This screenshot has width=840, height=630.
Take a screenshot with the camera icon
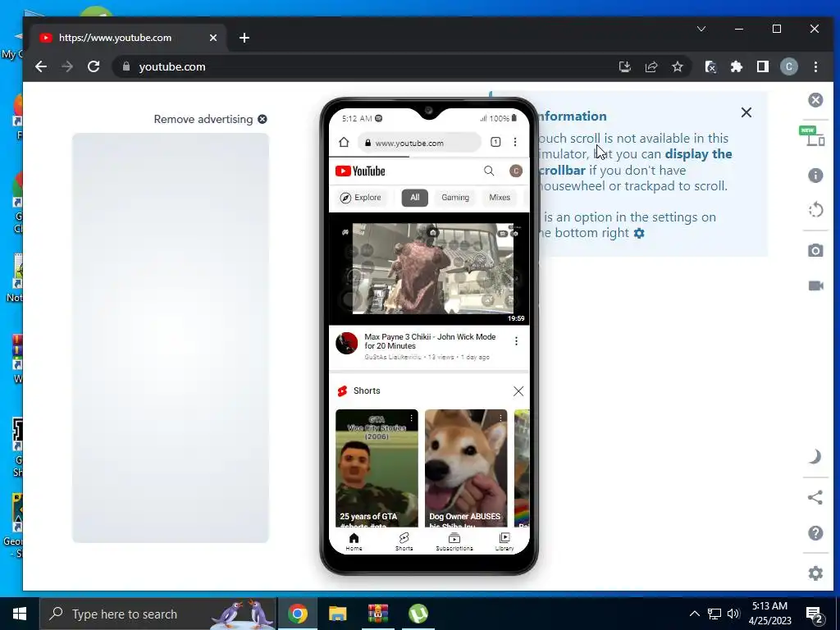[x=815, y=250]
